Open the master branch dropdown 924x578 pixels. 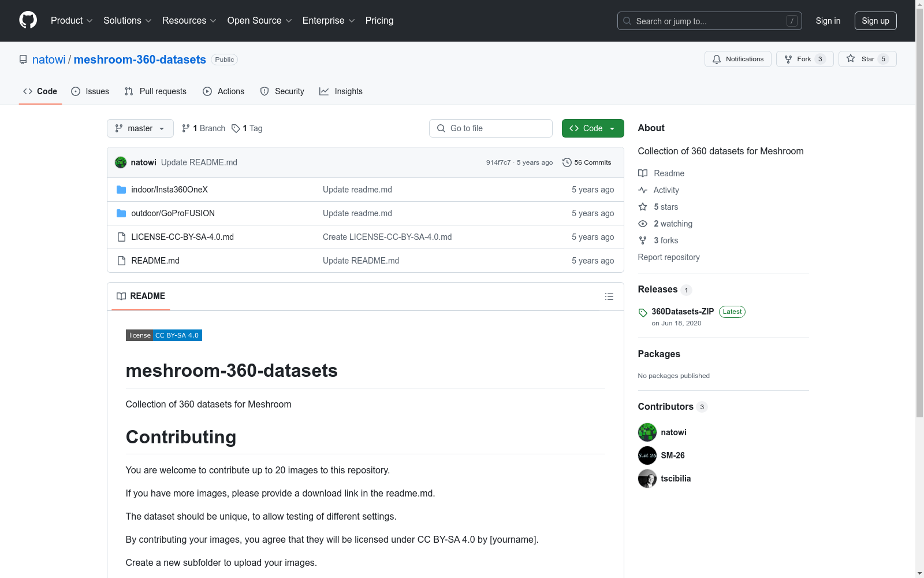tap(140, 128)
